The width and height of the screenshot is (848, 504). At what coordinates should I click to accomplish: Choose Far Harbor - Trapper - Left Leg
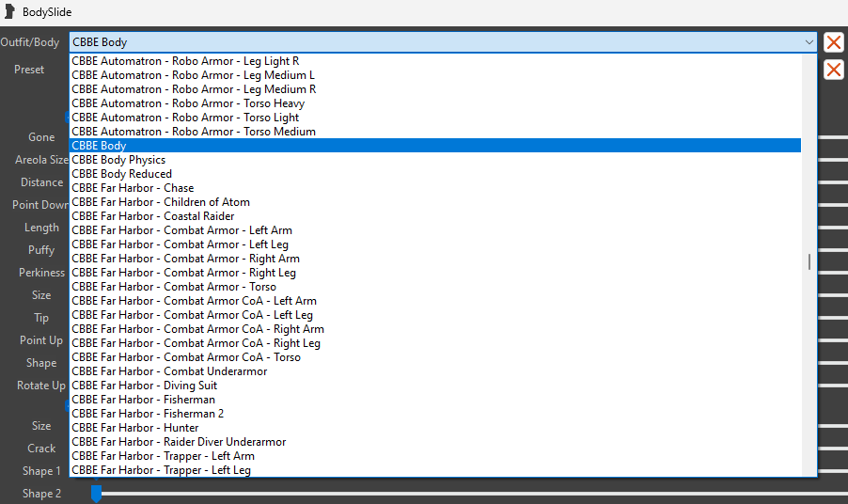point(435,470)
